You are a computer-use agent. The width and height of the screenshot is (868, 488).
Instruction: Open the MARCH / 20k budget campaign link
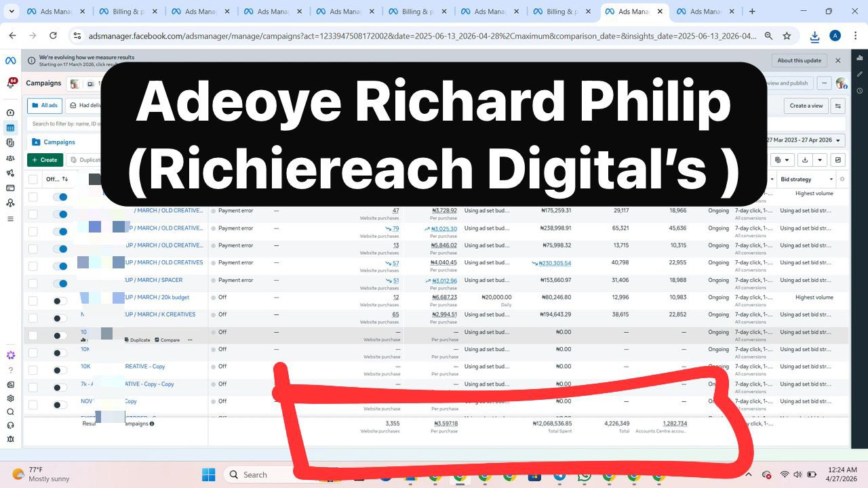pos(158,297)
